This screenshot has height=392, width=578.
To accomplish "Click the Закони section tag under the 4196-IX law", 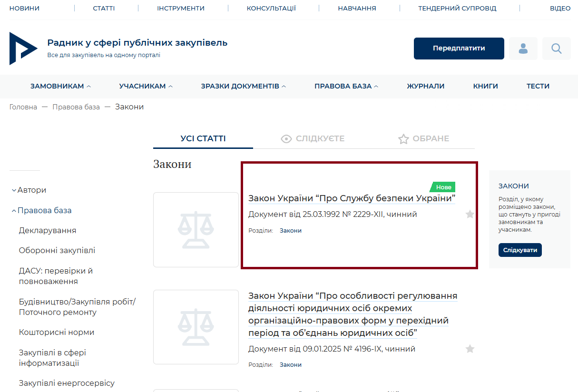I will pos(291,365).
